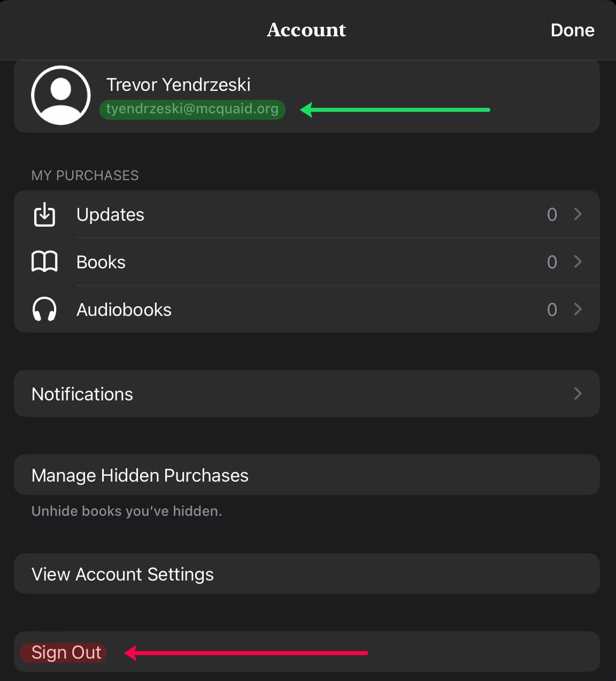Expand the Audiobooks row chevron
The width and height of the screenshot is (616, 681).
577,309
